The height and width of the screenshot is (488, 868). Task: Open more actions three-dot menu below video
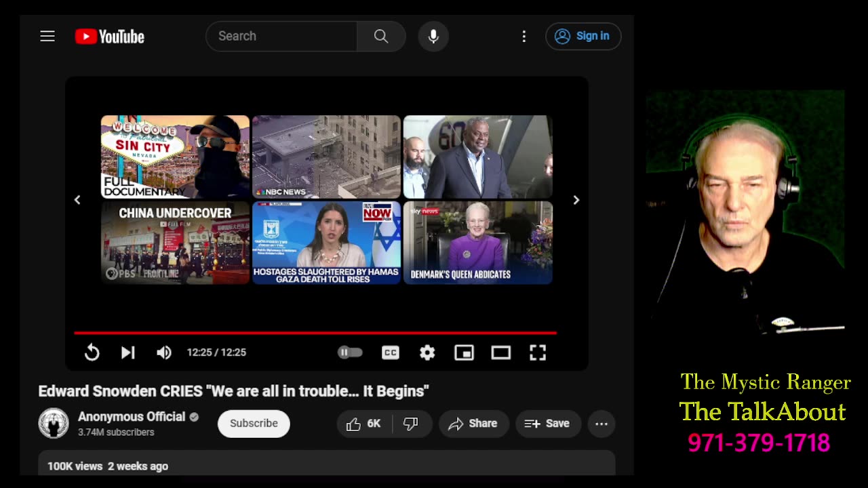[x=601, y=424]
